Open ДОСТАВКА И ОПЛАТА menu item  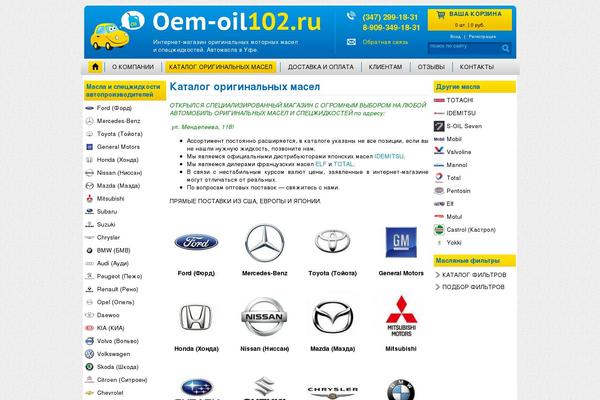pos(321,67)
